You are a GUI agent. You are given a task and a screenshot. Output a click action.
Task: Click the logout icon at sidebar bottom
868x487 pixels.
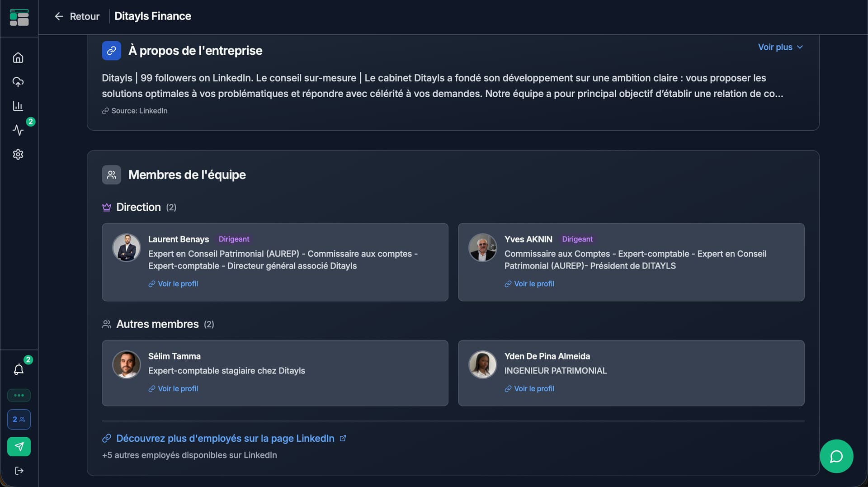click(x=19, y=471)
